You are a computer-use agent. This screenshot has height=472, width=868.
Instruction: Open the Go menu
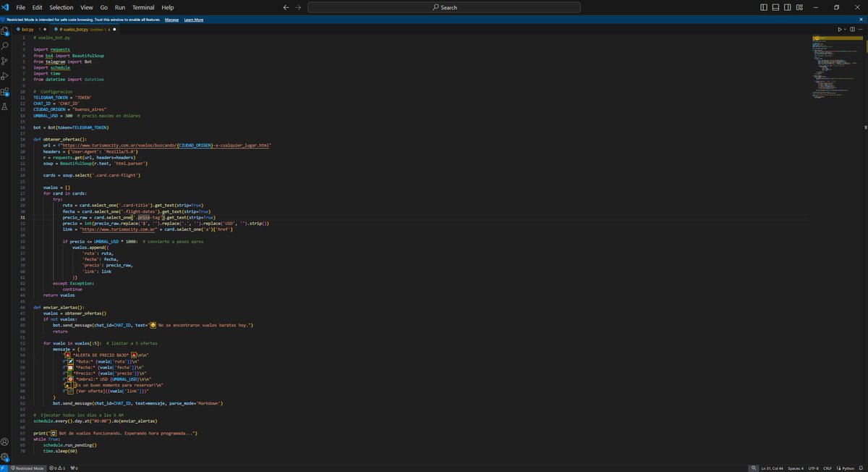point(104,7)
